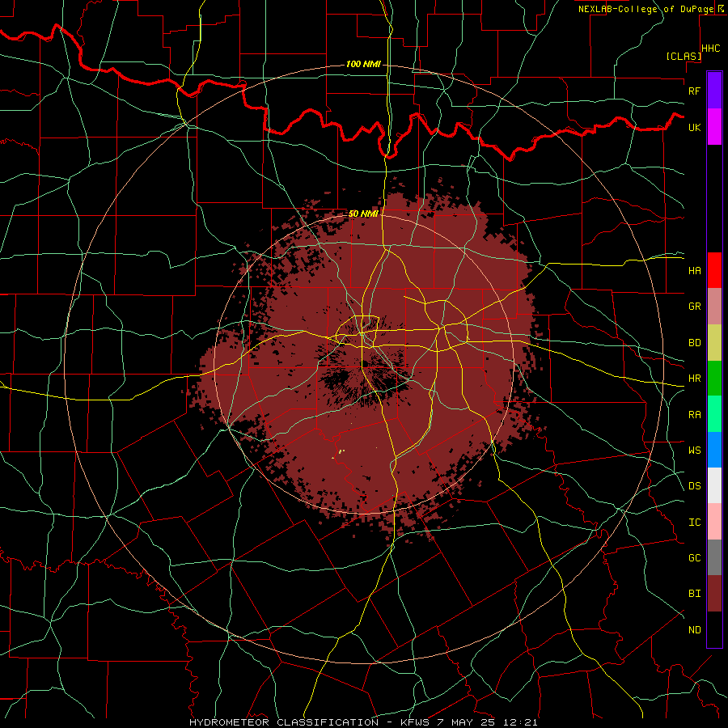Screen dimensions: 728x728
Task: Click the HR green legend swatch
Action: (714, 378)
